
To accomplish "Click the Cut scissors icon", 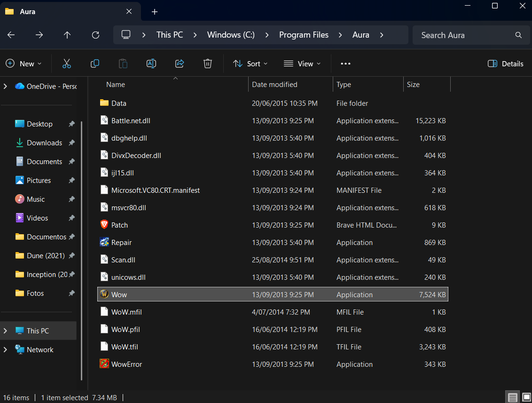I will 67,63.
